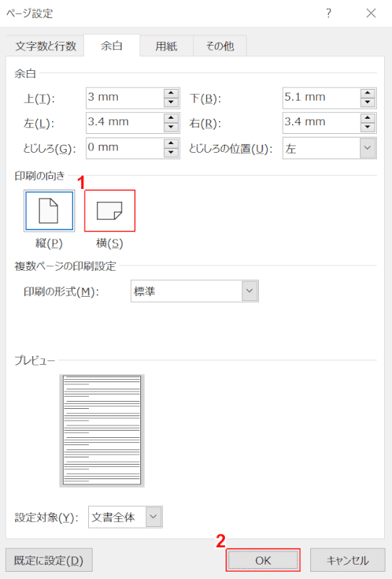
Task: Open the 設定対象 dropdown showing 文書全体
Action: [x=125, y=517]
